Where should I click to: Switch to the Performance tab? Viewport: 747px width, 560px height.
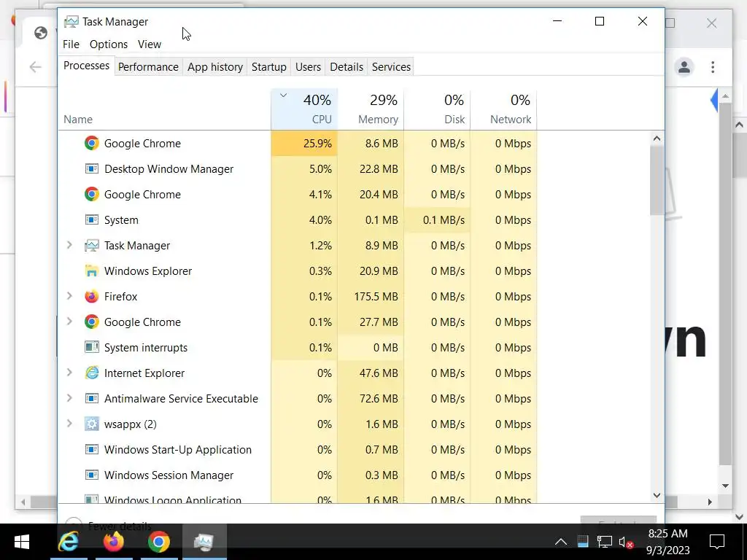pos(148,66)
